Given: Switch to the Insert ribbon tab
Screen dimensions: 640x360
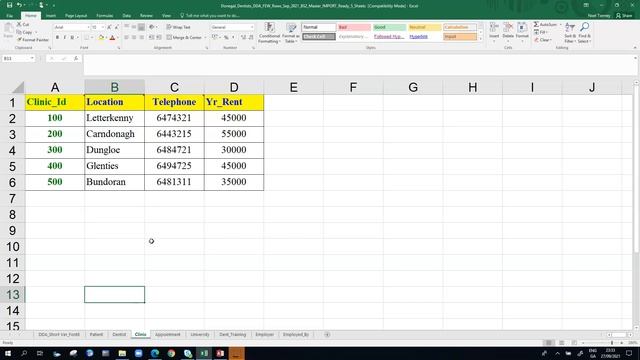Looking at the screenshot, I should point(51,16).
